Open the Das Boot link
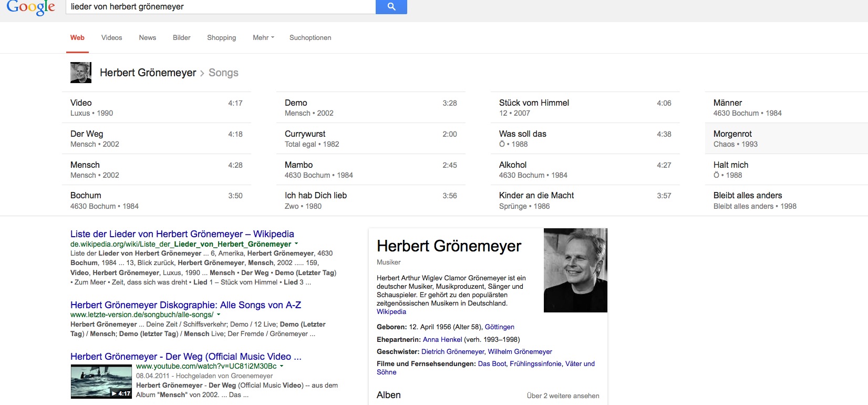Screen dimensions: 868x405 (x=492, y=364)
